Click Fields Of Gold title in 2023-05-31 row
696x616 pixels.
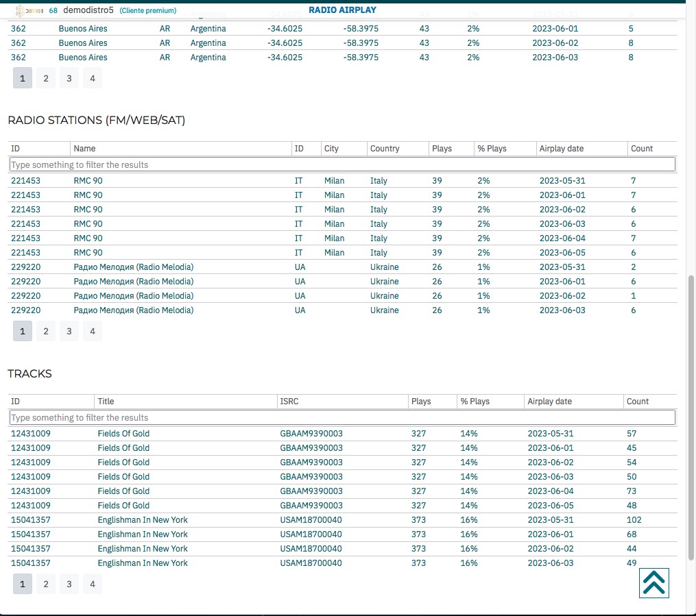(x=123, y=433)
